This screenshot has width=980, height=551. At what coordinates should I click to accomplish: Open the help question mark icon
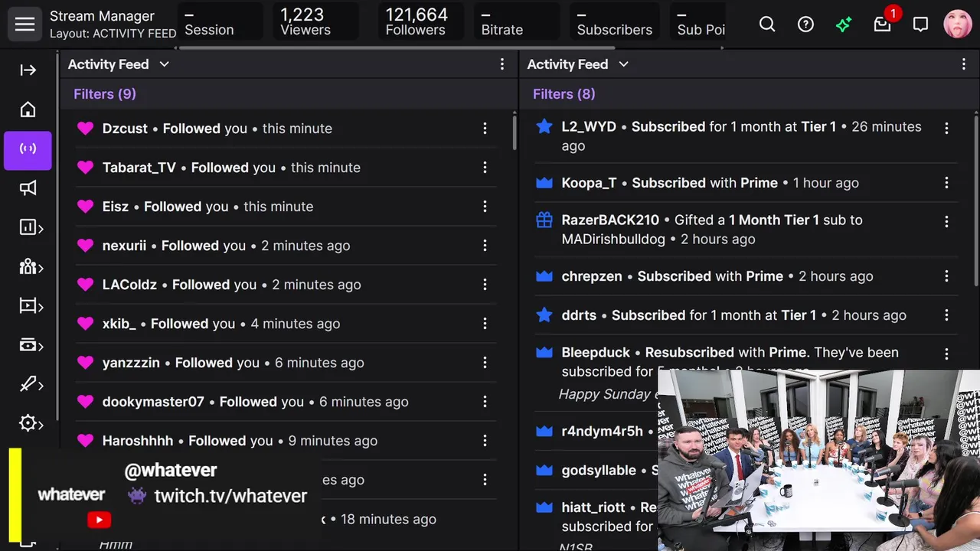(805, 24)
